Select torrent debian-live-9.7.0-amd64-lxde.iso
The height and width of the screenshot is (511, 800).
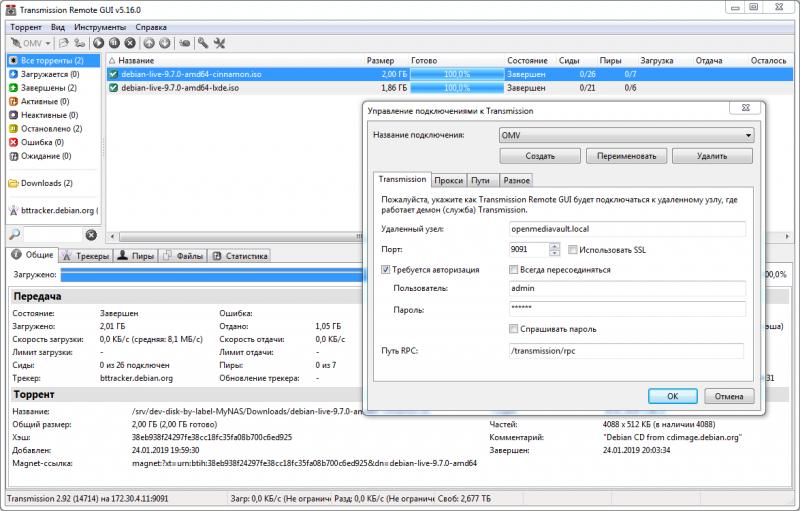tap(180, 88)
